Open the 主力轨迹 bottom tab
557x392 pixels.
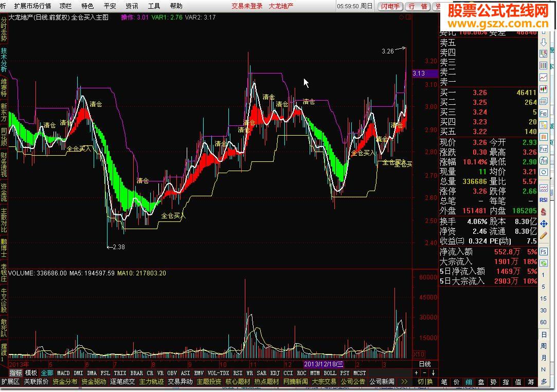pos(151,382)
